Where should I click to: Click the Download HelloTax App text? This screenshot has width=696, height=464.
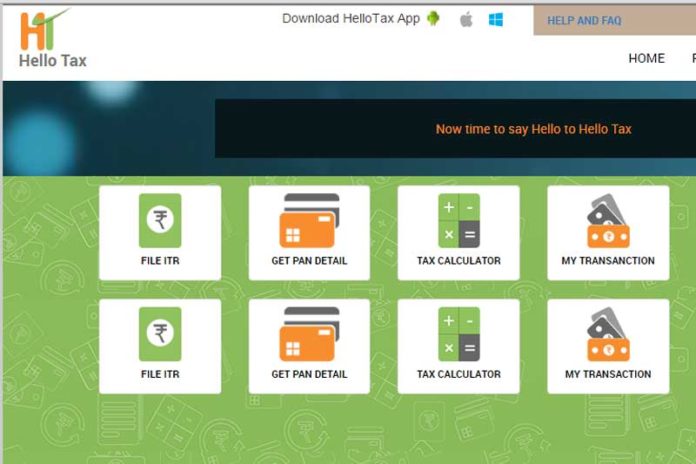351,19
